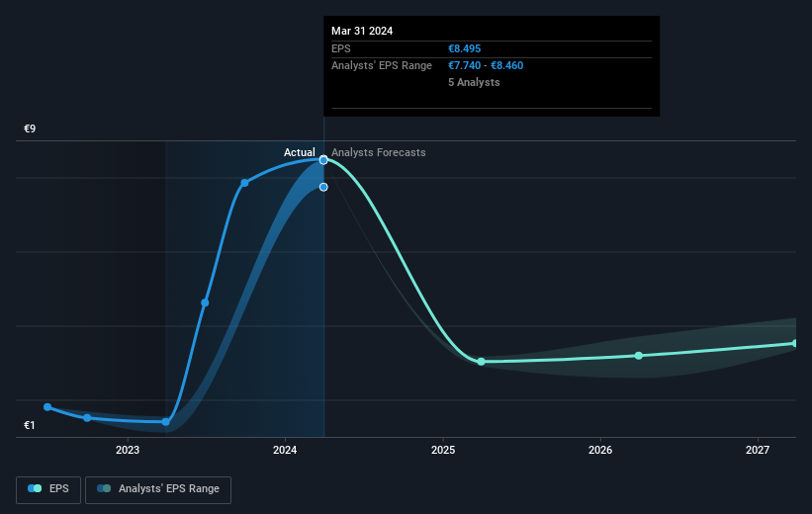The width and height of the screenshot is (812, 514).
Task: Select the 2027 forecast EPS data point
Action: 795,343
